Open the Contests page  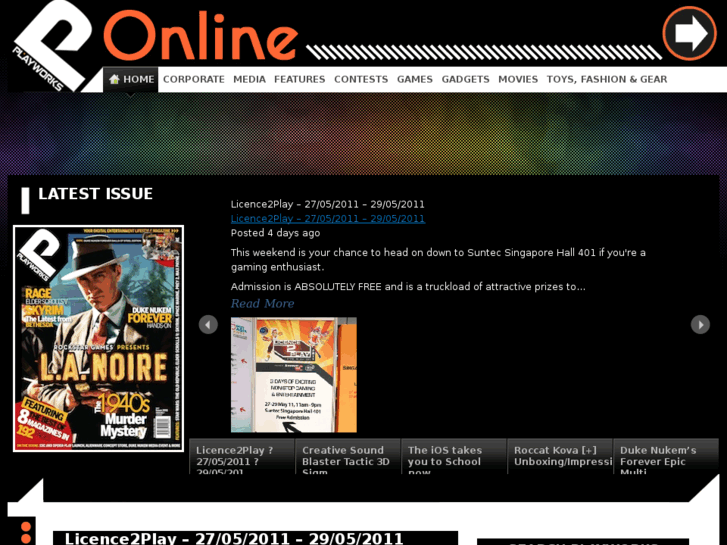click(361, 79)
